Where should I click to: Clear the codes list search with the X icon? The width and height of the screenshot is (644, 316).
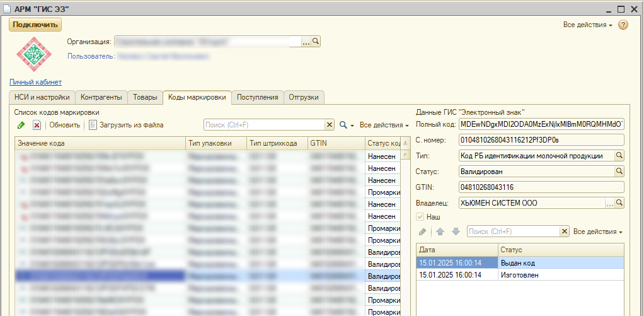[x=329, y=125]
